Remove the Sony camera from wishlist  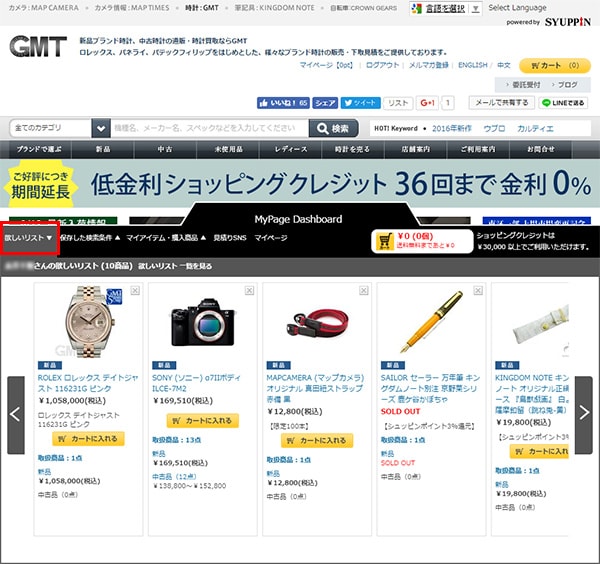tap(249, 291)
